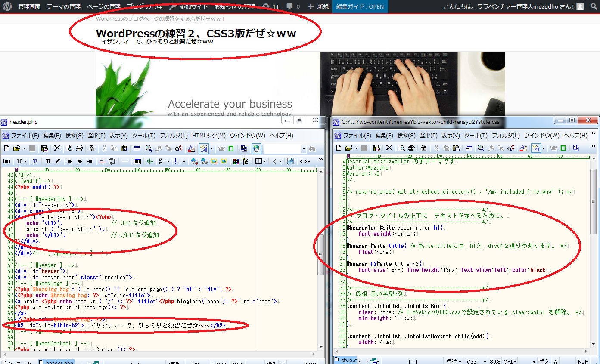The width and height of the screenshot is (600, 364).
Task: Open text color setting icon in header.php window
Action: (192, 148)
